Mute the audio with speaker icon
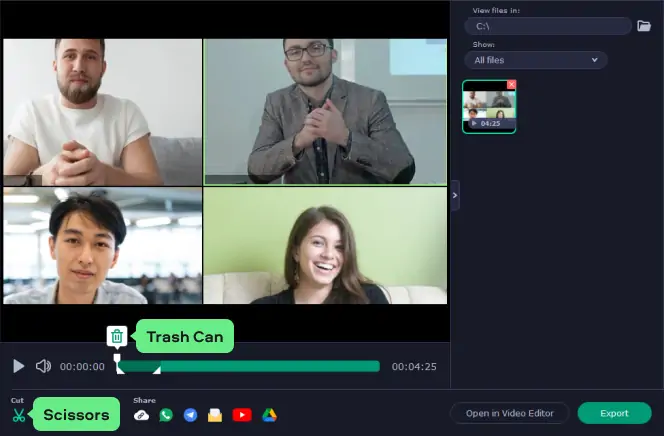Screen dimensions: 664x436 pos(43,366)
